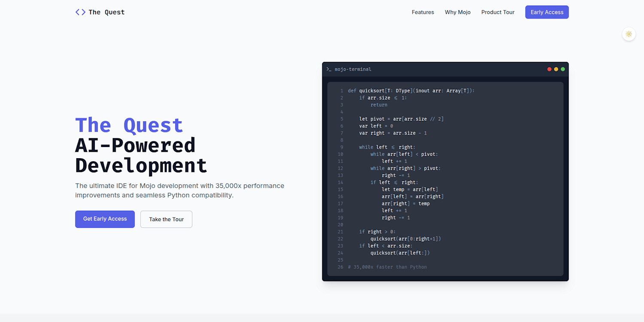Click code line 'quicksort(arr[left:])'
644x322 pixels.
click(x=400, y=253)
